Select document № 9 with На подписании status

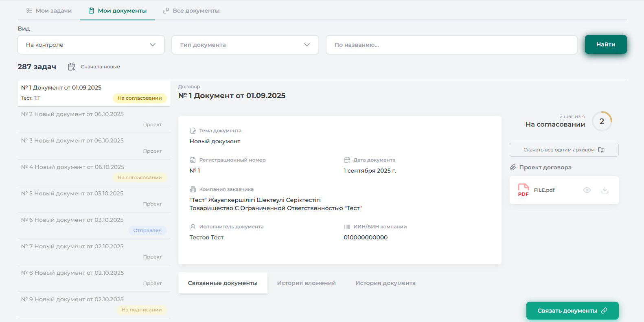pos(94,304)
